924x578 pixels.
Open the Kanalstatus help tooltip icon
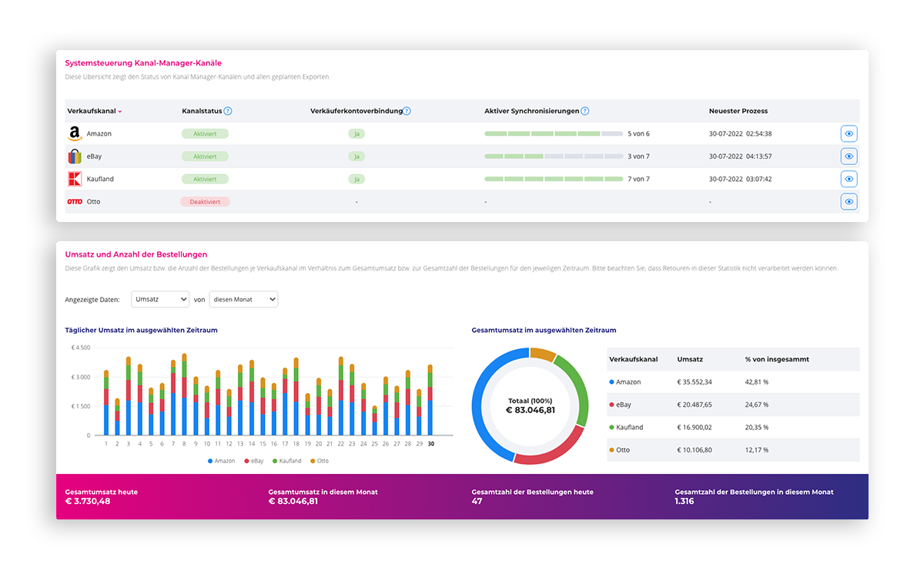click(x=228, y=111)
